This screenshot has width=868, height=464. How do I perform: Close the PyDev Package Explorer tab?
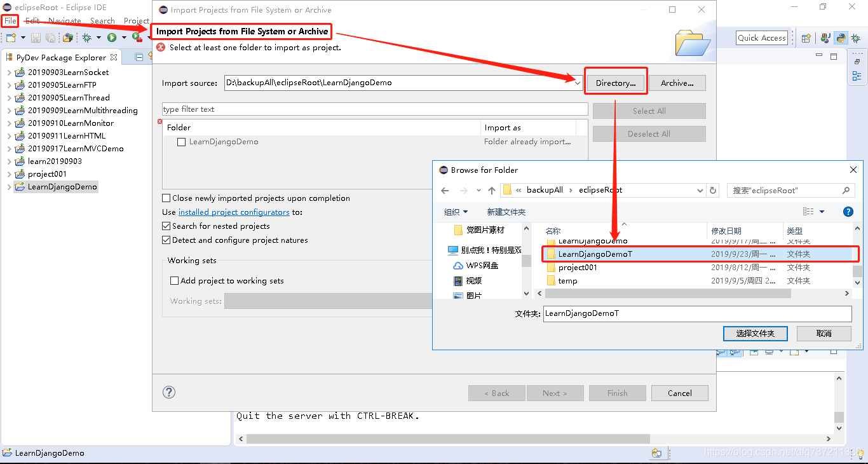click(x=114, y=57)
